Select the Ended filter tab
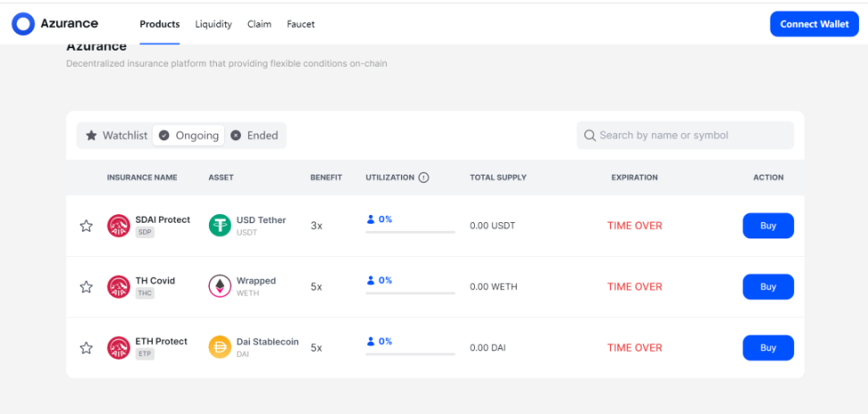This screenshot has width=868, height=414. (255, 136)
